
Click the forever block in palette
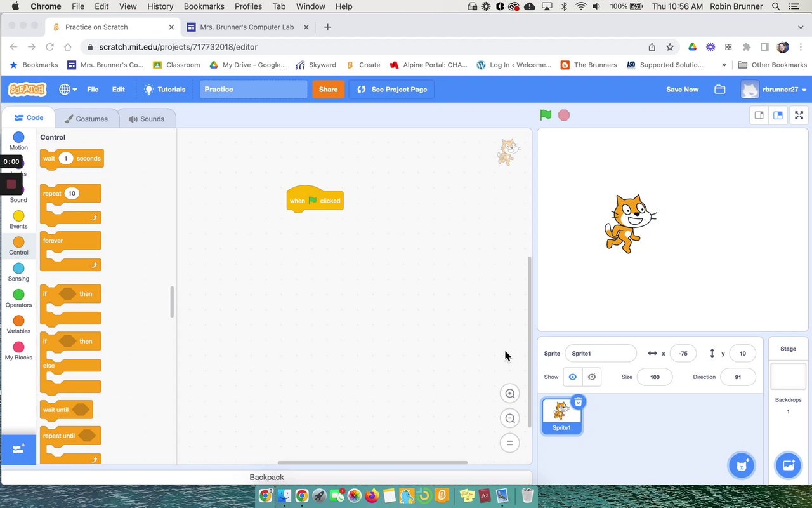coord(70,251)
